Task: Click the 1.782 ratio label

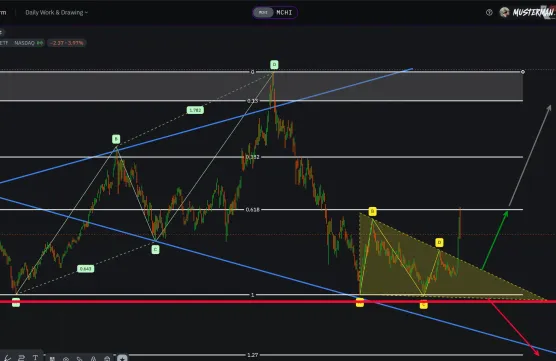Action: [195, 110]
